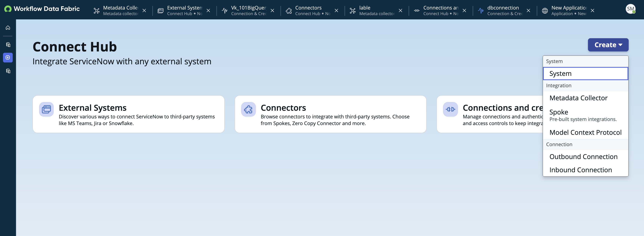The height and width of the screenshot is (236, 644).
Task: Close the New Application tab
Action: (x=592, y=11)
